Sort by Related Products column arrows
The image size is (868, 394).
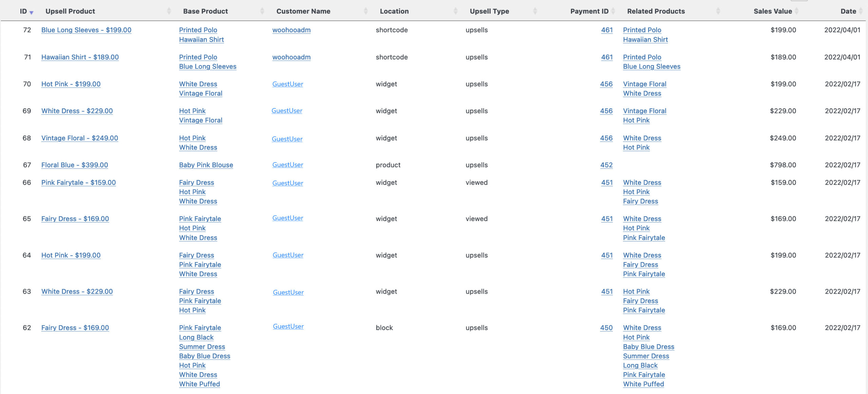pos(718,11)
